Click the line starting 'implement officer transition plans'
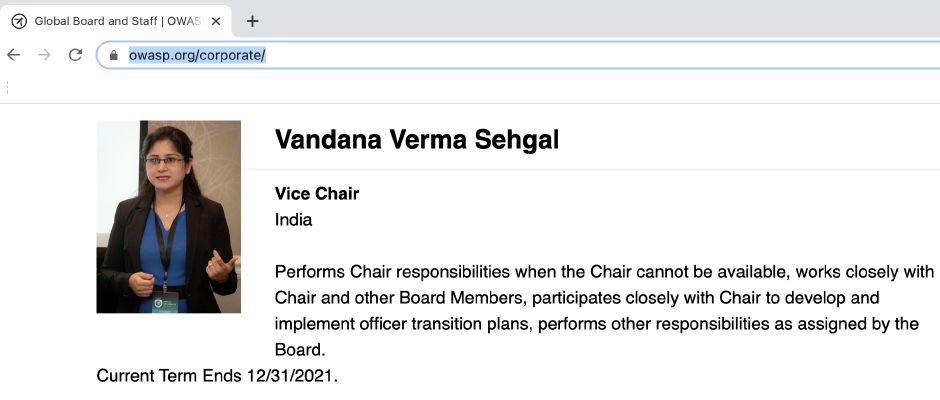Screen dimensions: 940x400 tap(596, 324)
